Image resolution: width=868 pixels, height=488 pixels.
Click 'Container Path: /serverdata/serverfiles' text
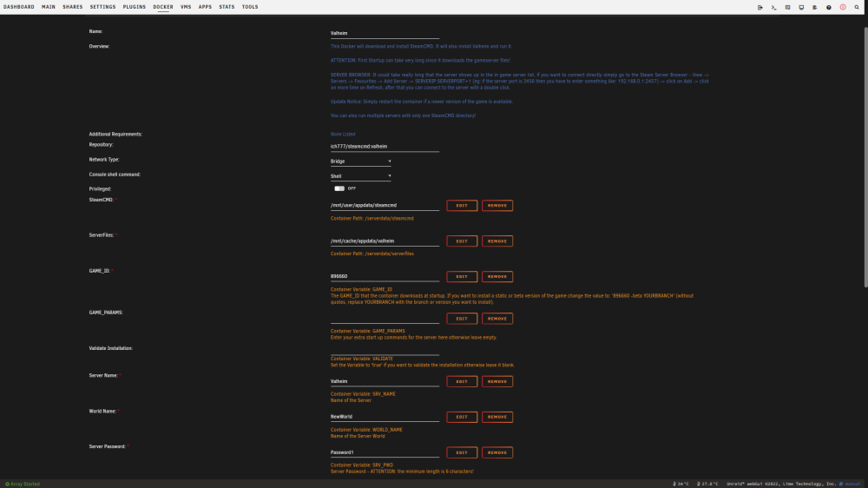pos(372,254)
